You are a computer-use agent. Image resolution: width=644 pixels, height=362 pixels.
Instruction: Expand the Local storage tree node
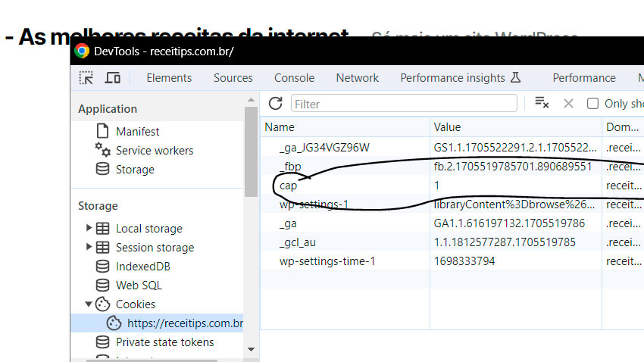pos(89,228)
